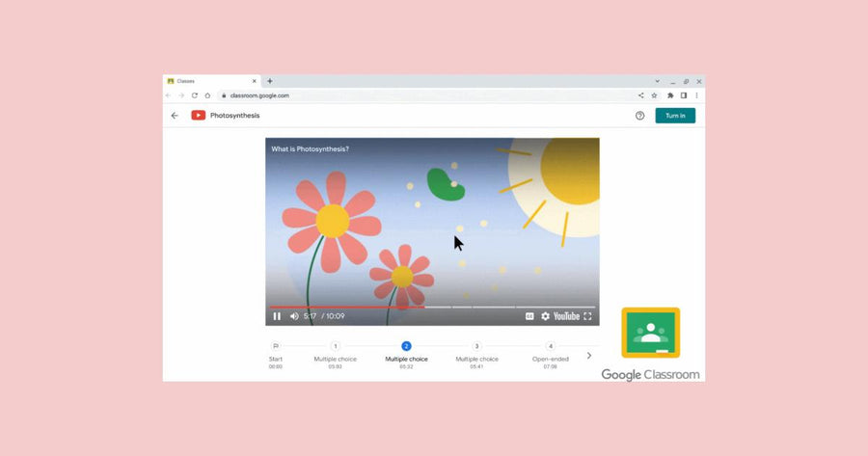
Task: Toggle closed captions on the video
Action: tap(529, 316)
